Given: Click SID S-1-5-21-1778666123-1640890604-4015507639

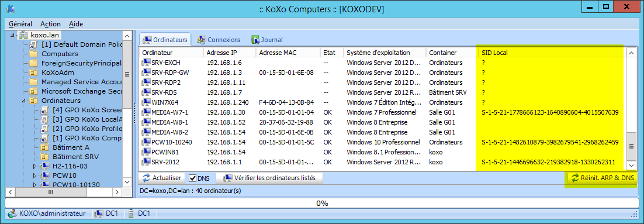Looking at the screenshot, I should point(550,112).
